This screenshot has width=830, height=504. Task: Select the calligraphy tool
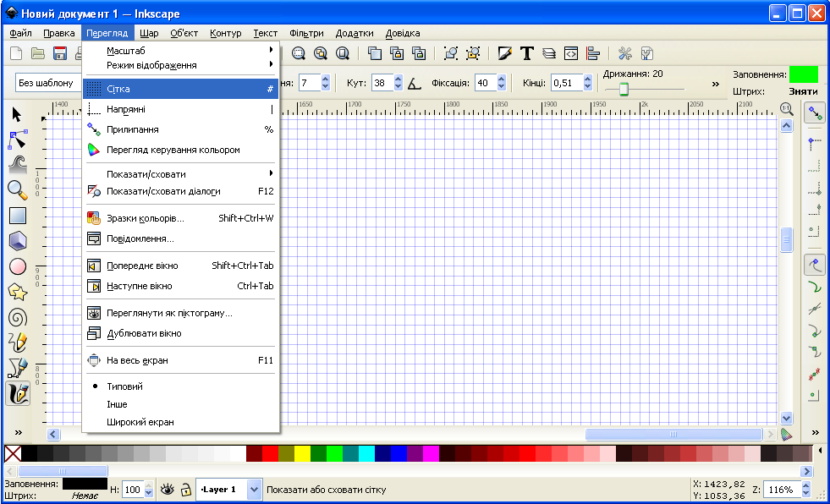click(x=18, y=394)
